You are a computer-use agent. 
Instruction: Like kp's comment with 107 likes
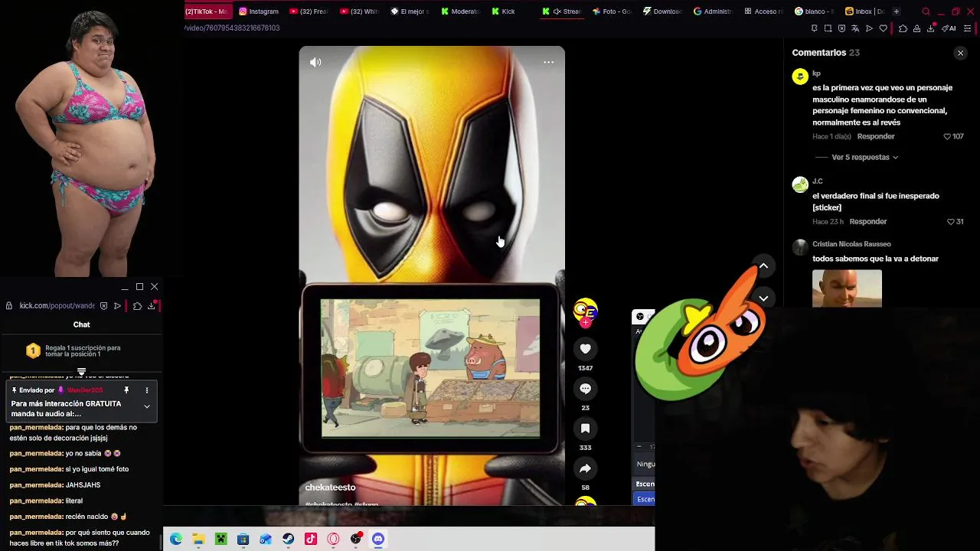[x=947, y=136]
